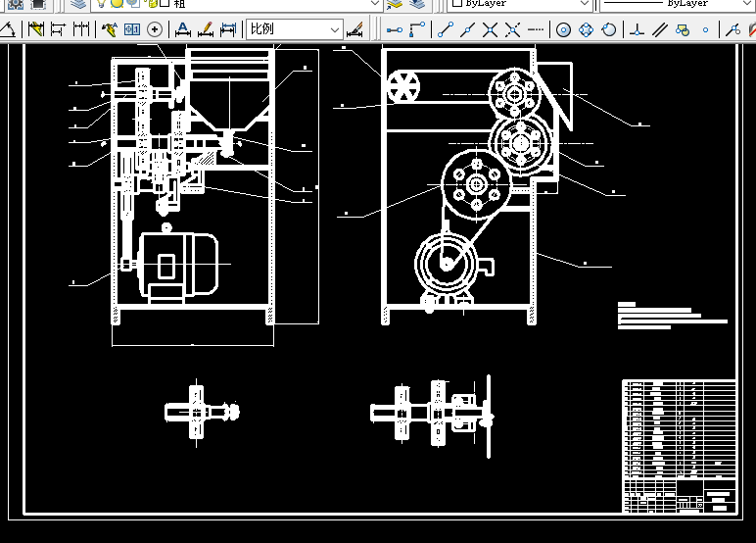Enable Center object snap
This screenshot has height=543, width=756.
pos(563,30)
